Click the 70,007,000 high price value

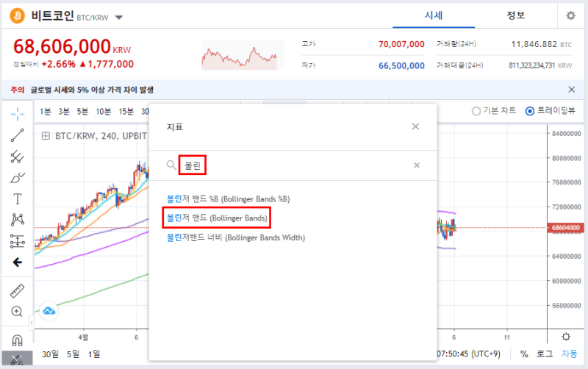coord(401,44)
